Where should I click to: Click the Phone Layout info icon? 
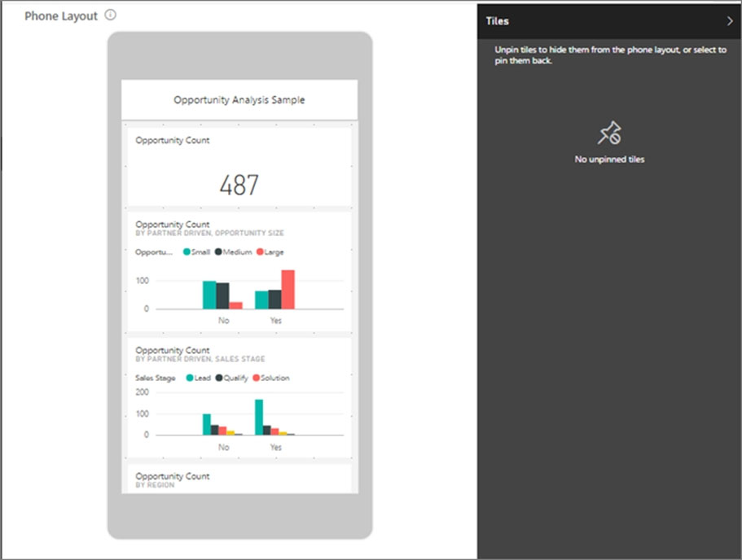pyautogui.click(x=111, y=15)
